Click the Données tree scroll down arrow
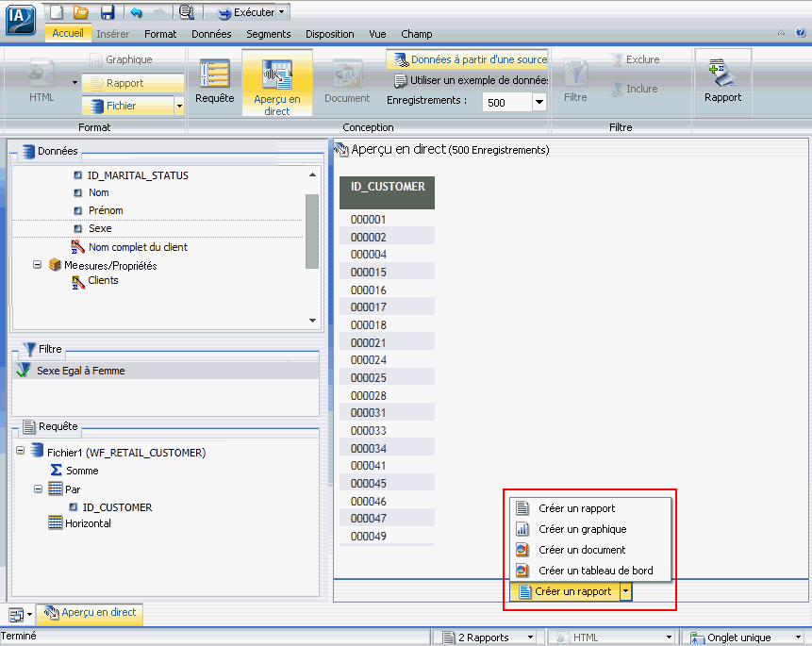 pyautogui.click(x=312, y=321)
